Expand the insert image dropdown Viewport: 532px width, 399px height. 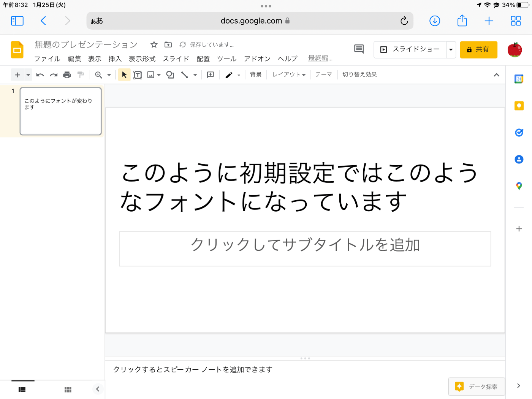coord(159,75)
